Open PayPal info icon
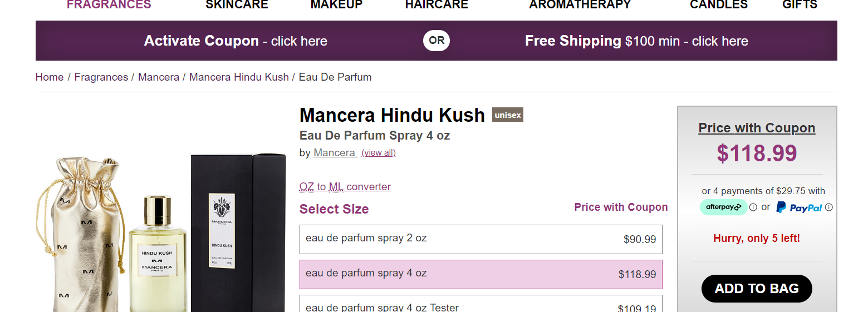The width and height of the screenshot is (868, 312). [x=828, y=207]
